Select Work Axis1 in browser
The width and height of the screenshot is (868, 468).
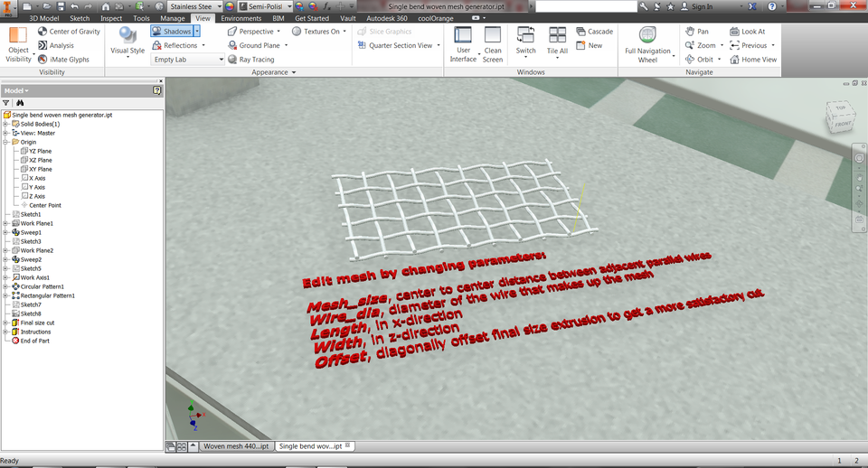click(35, 277)
